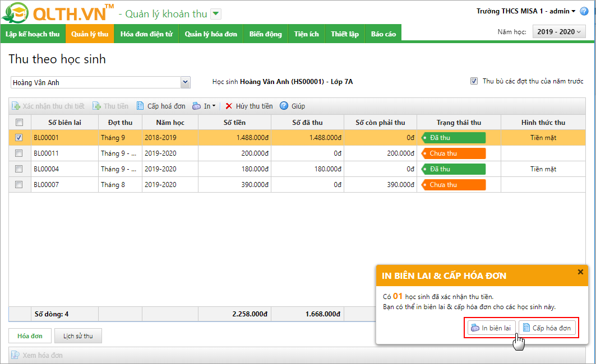Open the In printer toolbar menu
The height and width of the screenshot is (364, 596).
pos(204,106)
